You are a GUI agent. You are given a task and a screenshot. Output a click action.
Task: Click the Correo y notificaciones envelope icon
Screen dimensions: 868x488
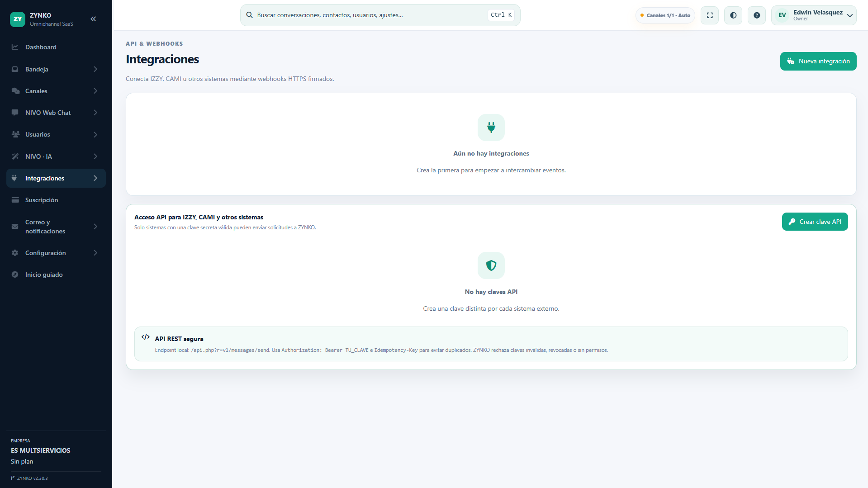tap(15, 227)
